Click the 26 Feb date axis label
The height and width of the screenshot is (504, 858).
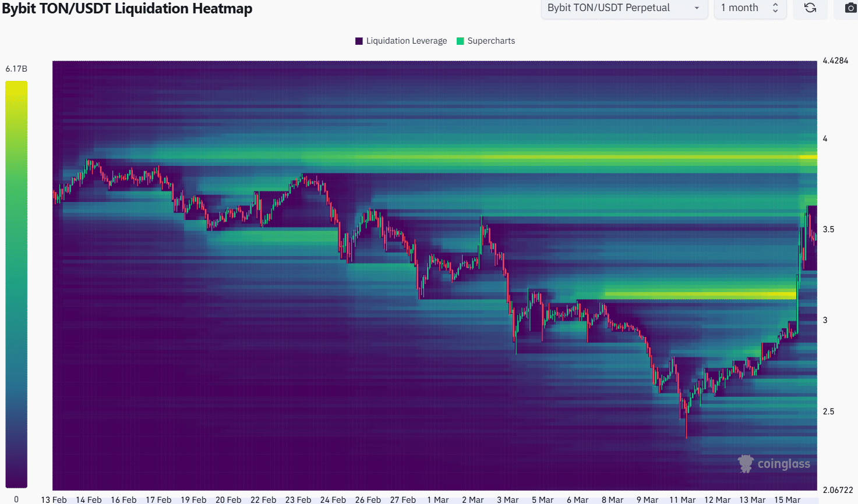pos(368,499)
